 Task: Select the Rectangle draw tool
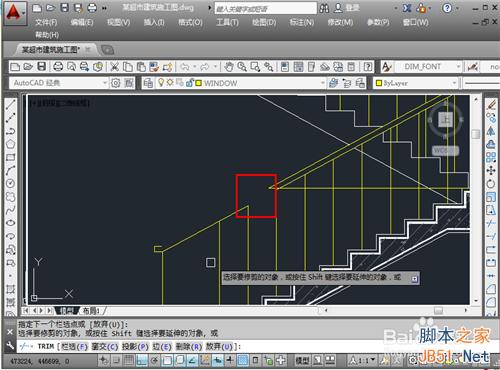click(11, 157)
